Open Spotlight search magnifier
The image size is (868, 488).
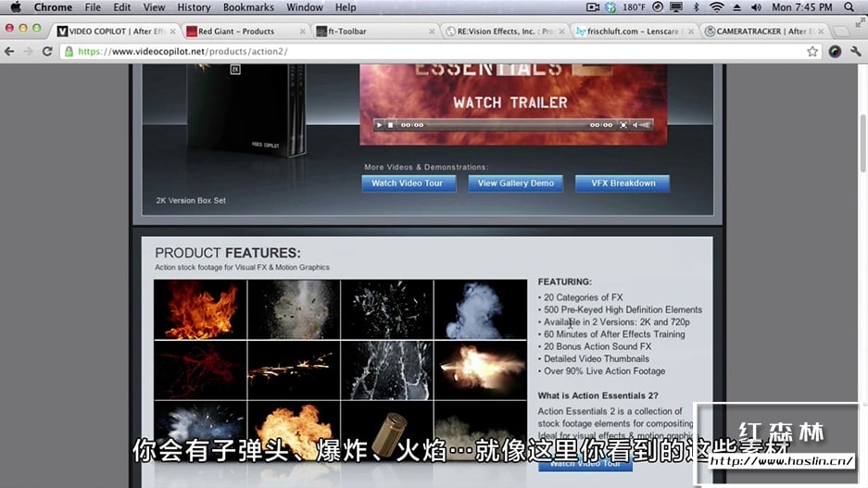click(x=849, y=7)
